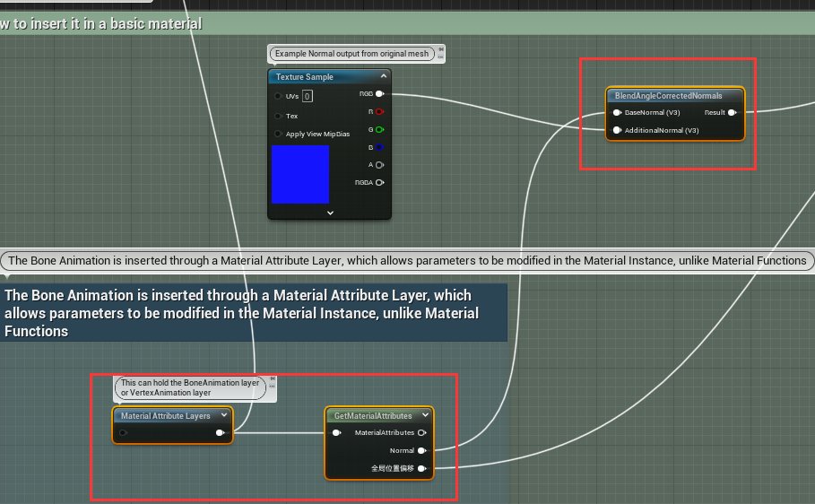Select the BlendAngleCorrectedNormals node title

[669, 96]
